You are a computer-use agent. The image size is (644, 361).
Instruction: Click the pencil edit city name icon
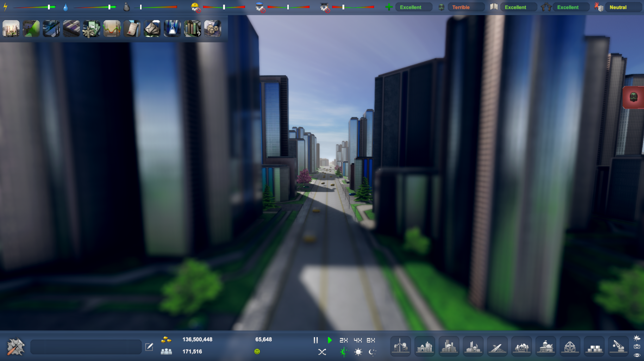[149, 347]
